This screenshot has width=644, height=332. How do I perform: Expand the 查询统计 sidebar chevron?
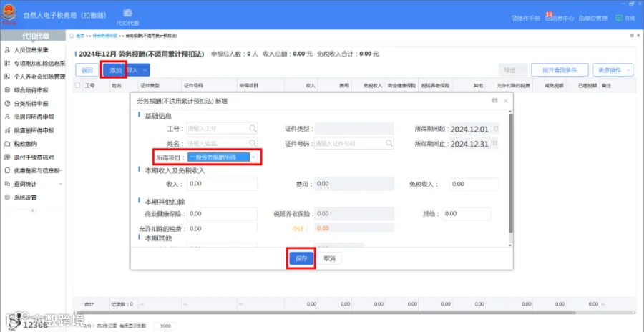[61, 184]
